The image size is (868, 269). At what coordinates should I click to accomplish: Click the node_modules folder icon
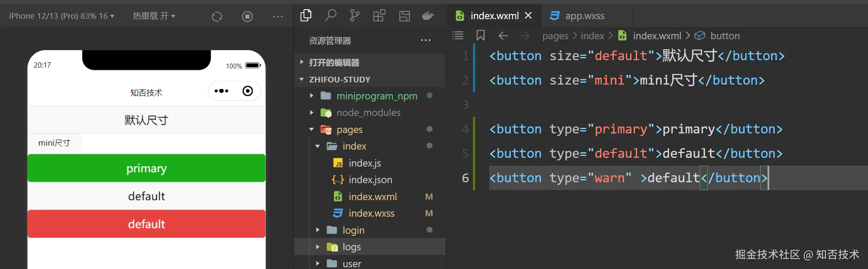point(326,113)
